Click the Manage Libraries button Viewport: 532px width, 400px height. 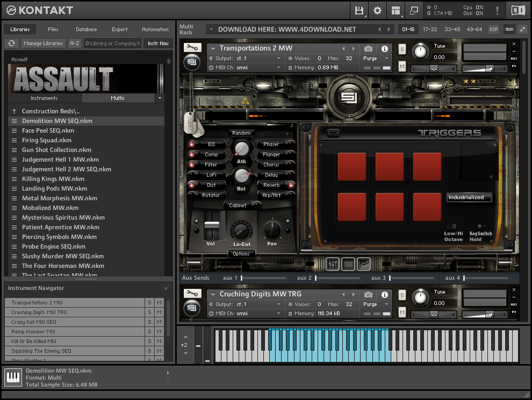[x=43, y=43]
